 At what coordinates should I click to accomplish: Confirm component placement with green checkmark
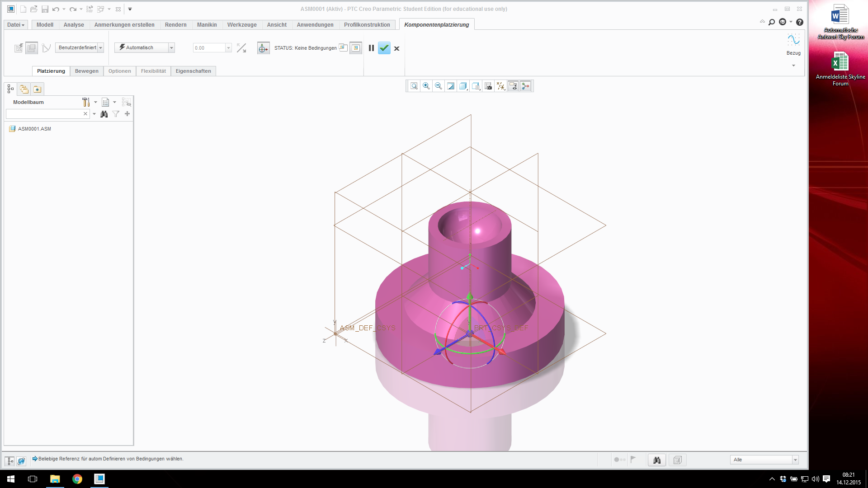(384, 48)
